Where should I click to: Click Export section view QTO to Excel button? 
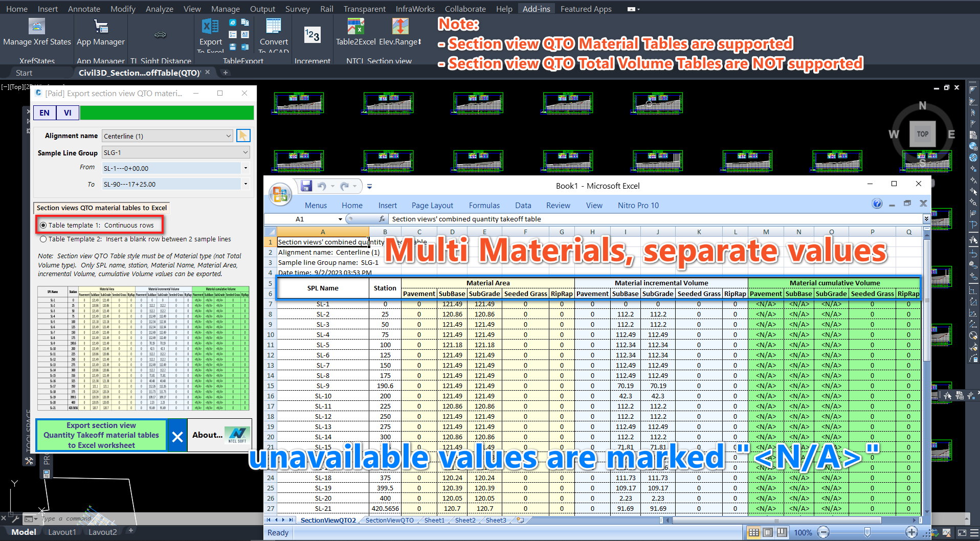(101, 435)
